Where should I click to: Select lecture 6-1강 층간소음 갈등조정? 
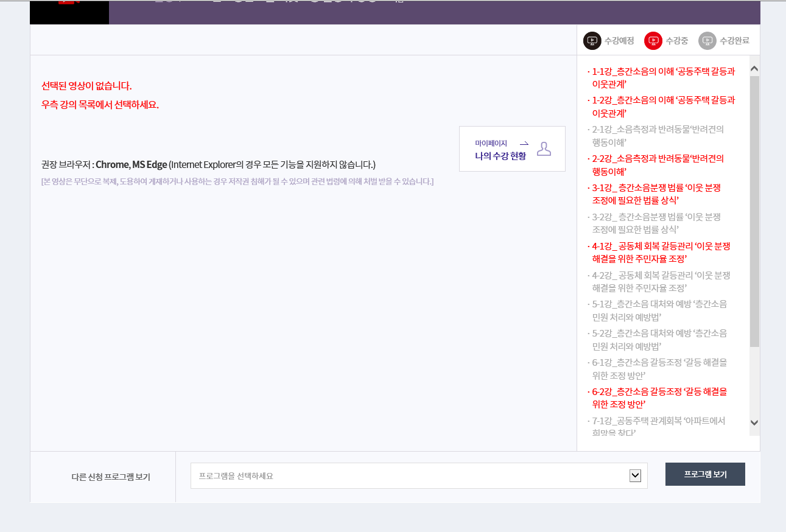point(659,369)
